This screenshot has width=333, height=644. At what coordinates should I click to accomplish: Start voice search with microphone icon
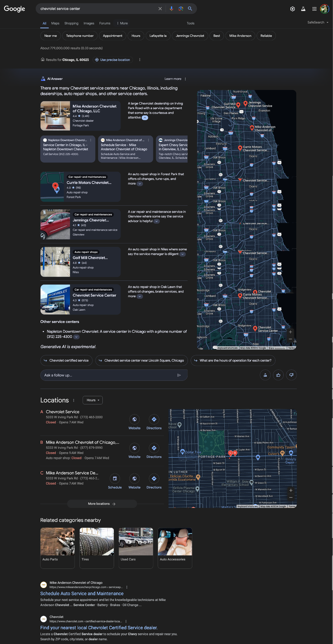tap(172, 9)
